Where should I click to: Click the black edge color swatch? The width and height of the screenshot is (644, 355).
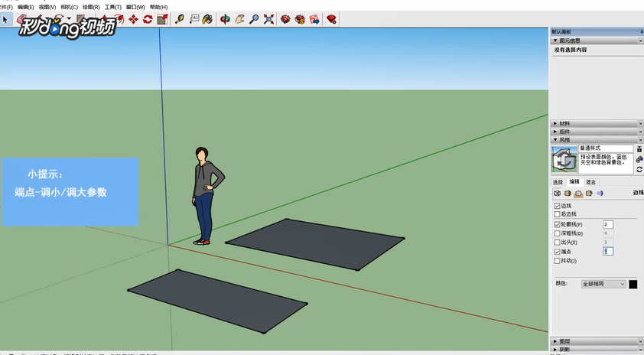[633, 284]
